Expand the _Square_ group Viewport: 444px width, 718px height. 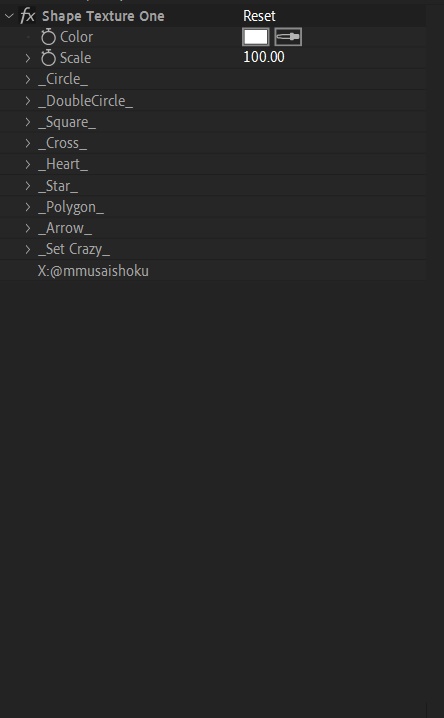[28, 122]
